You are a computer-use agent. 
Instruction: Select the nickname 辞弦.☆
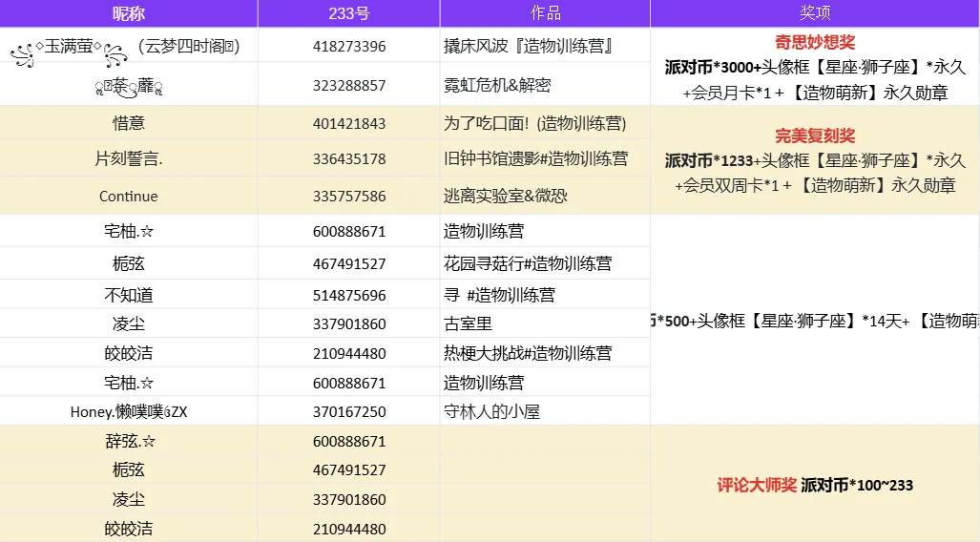pos(130,442)
